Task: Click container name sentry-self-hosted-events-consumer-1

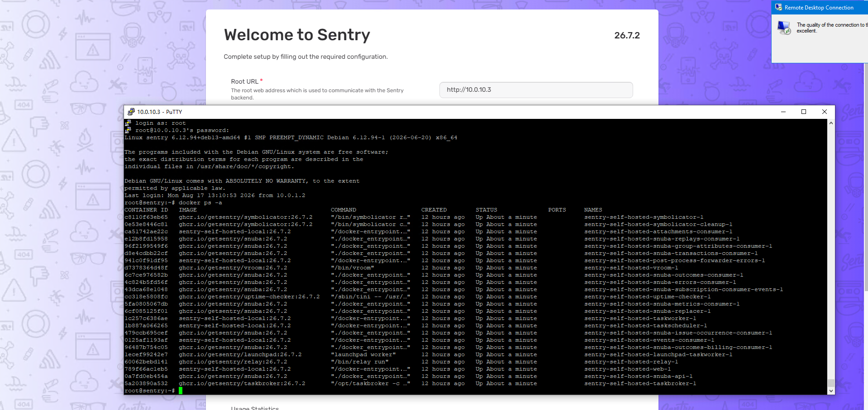Action: coord(649,340)
